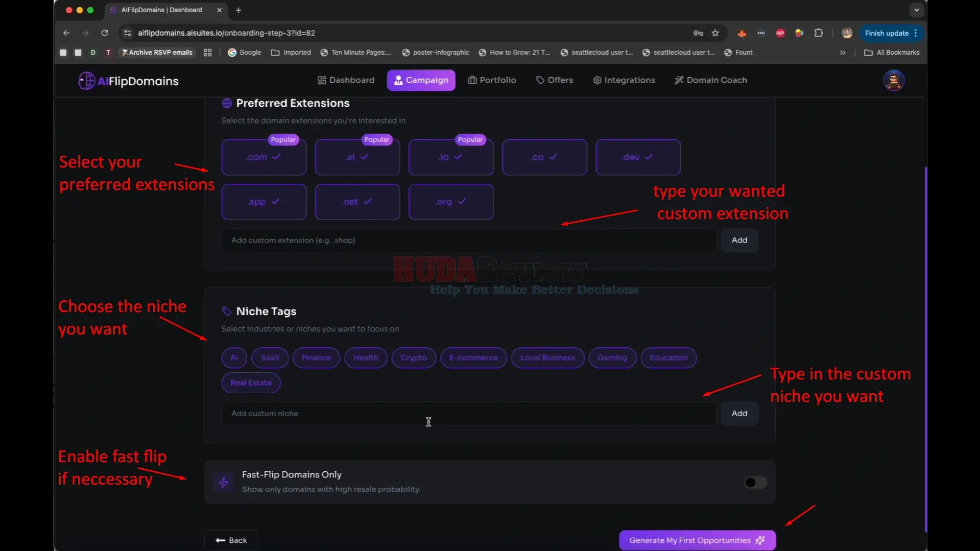Image resolution: width=980 pixels, height=551 pixels.
Task: Toggle the .ai extension
Action: pos(357,157)
